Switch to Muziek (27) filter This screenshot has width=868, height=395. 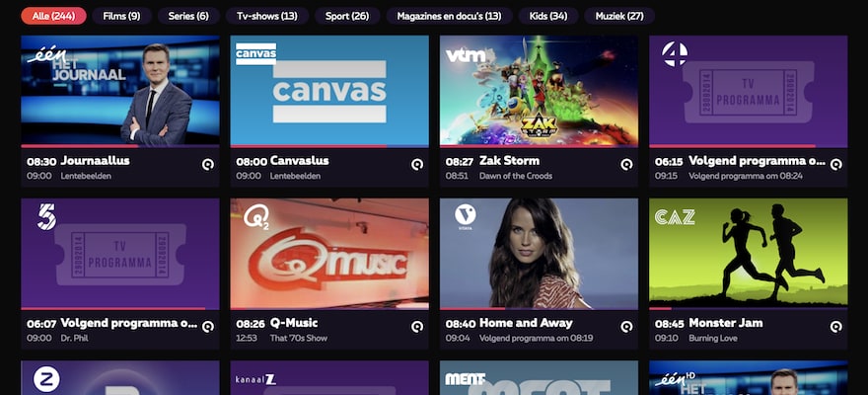tap(619, 16)
